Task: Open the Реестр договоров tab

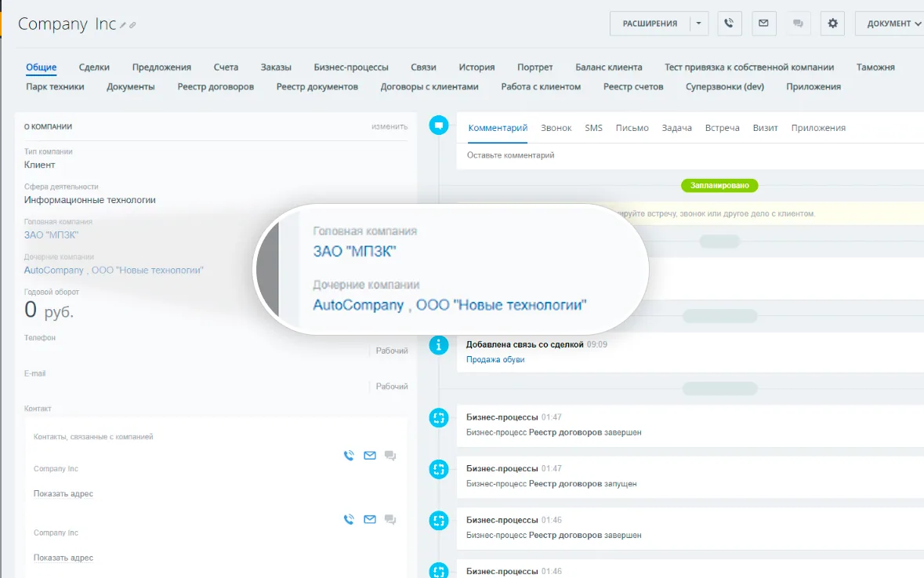Action: point(216,87)
